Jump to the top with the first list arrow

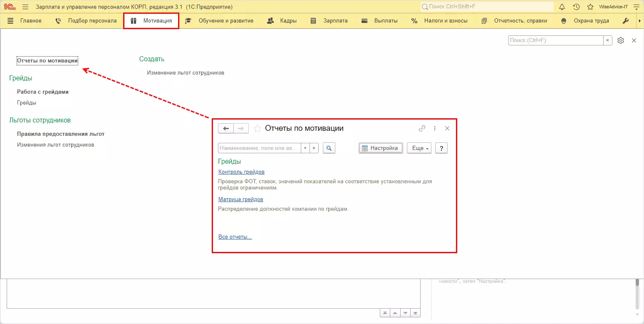pyautogui.click(x=385, y=313)
